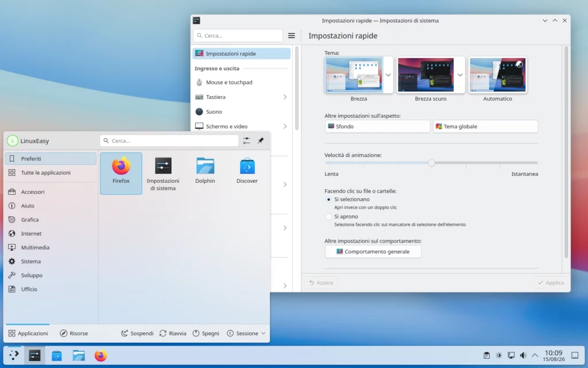
Task: Click the launcher configure sliders icon
Action: coord(246,141)
